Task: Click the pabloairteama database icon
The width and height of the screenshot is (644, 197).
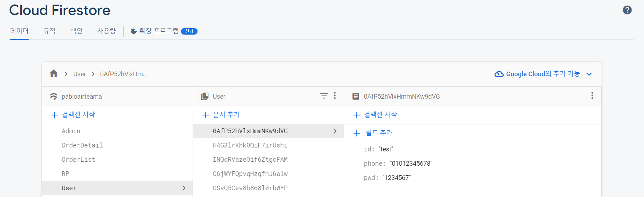Action: 53,96
